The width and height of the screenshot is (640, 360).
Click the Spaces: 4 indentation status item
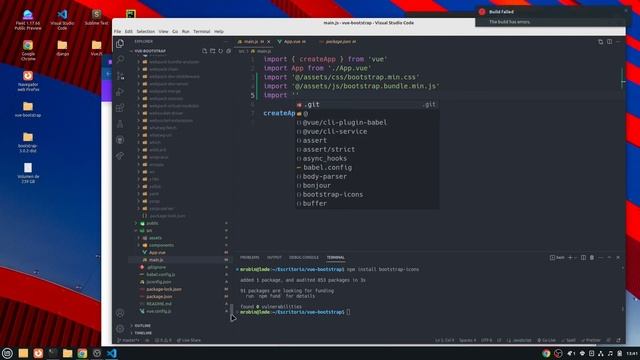(x=467, y=340)
